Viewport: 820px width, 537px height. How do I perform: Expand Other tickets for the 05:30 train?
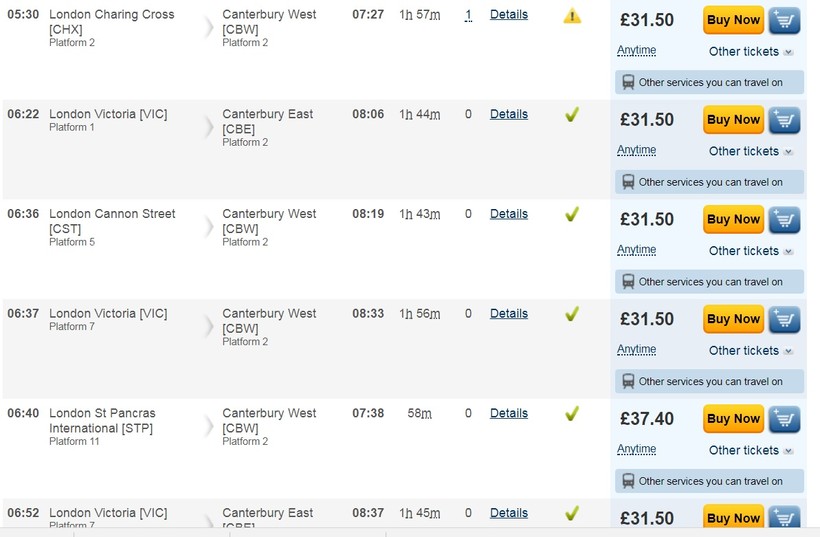751,52
